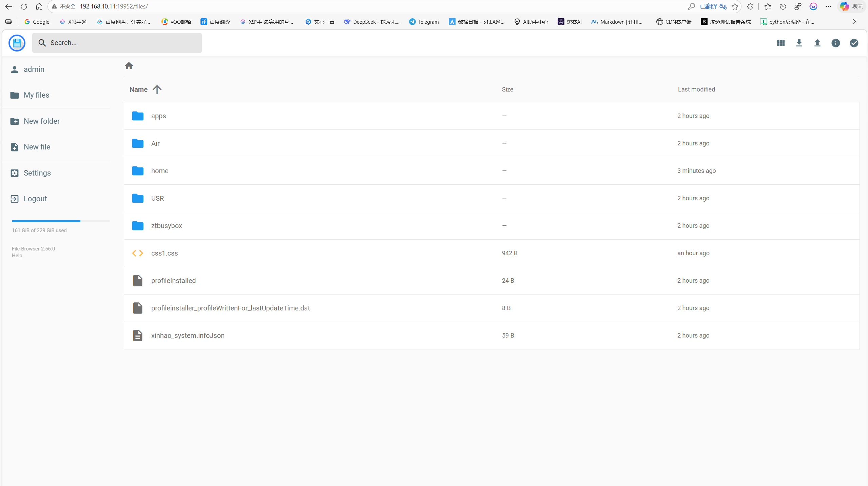Click the disk usage progress bar

60,221
